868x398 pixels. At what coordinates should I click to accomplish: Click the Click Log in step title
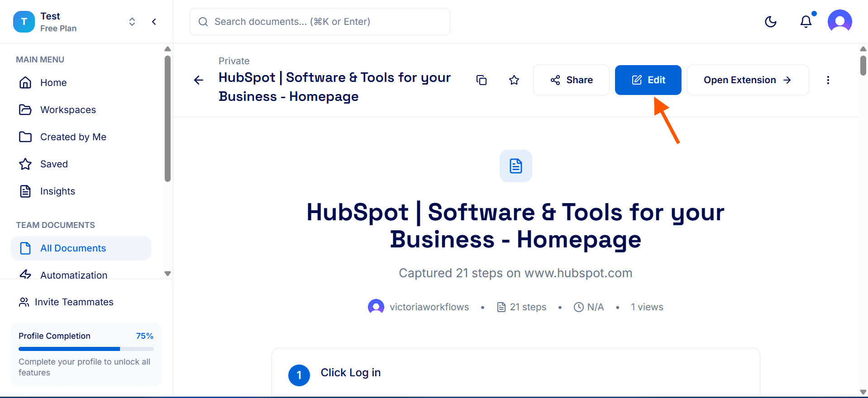(x=351, y=373)
